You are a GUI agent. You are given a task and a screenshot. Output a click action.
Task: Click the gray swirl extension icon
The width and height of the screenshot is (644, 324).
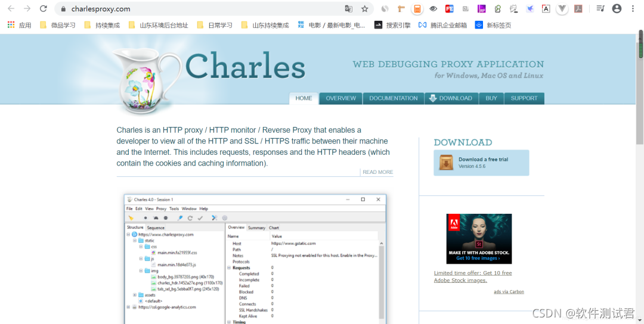click(385, 8)
